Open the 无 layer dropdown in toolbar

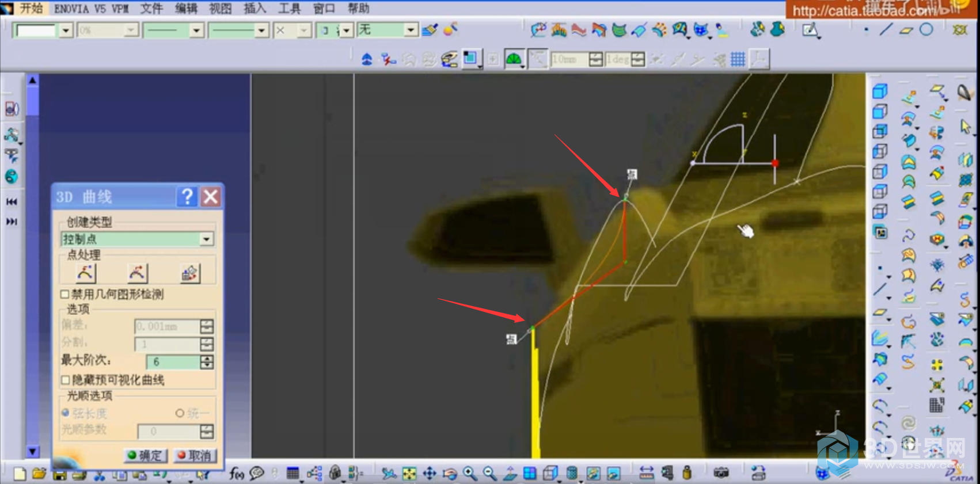tap(411, 30)
